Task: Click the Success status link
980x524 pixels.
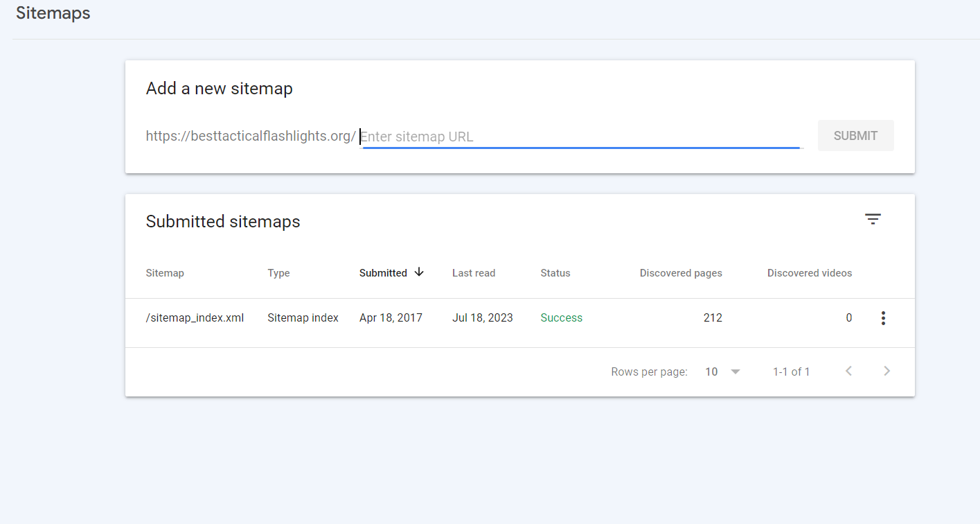Action: click(561, 317)
